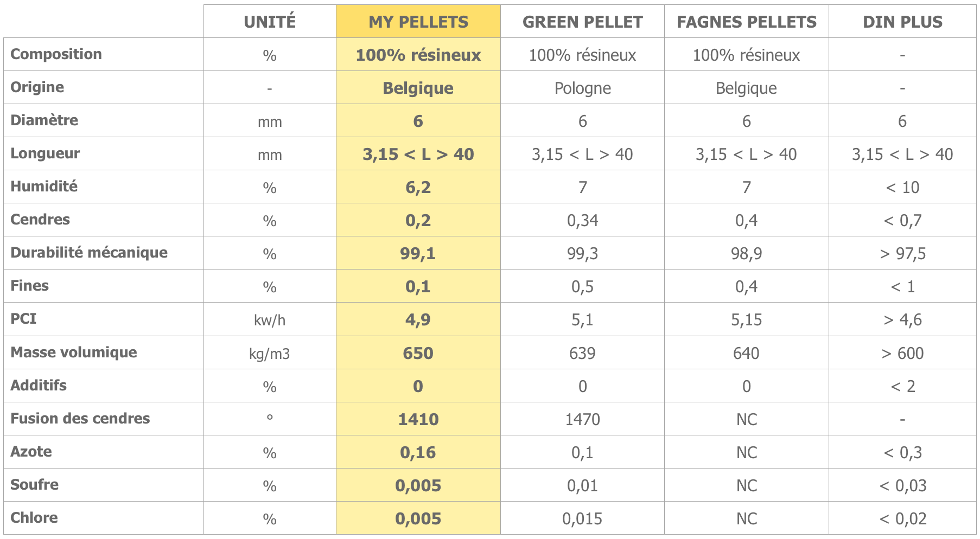Select the Masse volumique value 650
The width and height of the screenshot is (980, 539).
click(x=418, y=353)
